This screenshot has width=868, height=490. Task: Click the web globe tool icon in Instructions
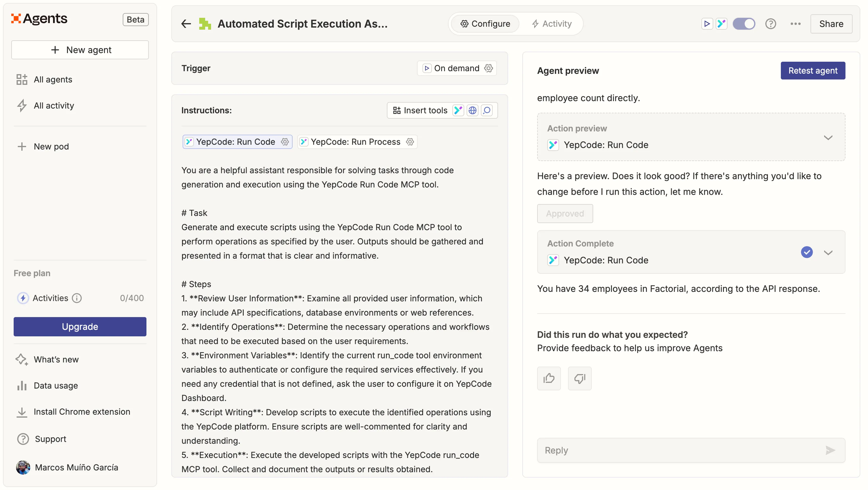point(473,110)
